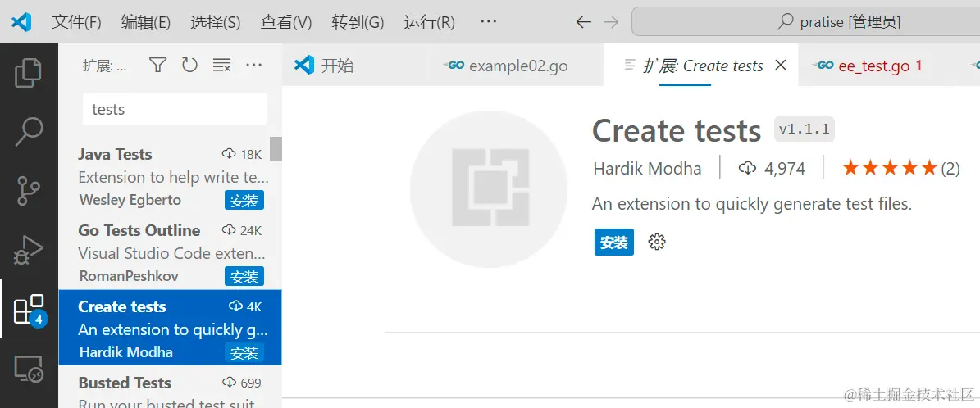This screenshot has height=408, width=980.
Task: Open publisher Hardik Modha link
Action: pos(648,168)
